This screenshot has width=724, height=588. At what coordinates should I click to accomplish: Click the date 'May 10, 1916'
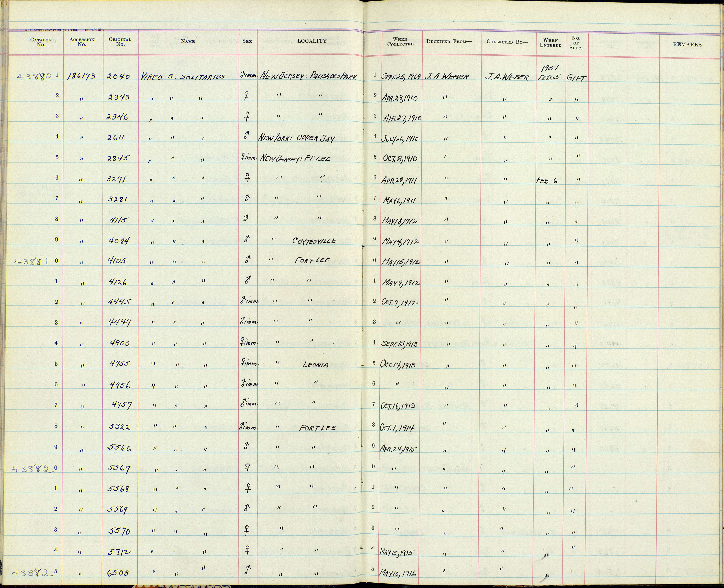(x=398, y=573)
